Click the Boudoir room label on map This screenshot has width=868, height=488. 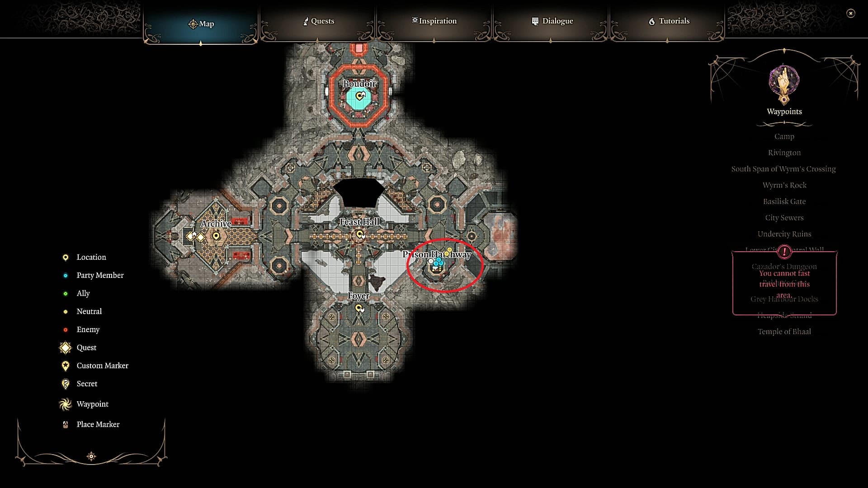click(359, 84)
